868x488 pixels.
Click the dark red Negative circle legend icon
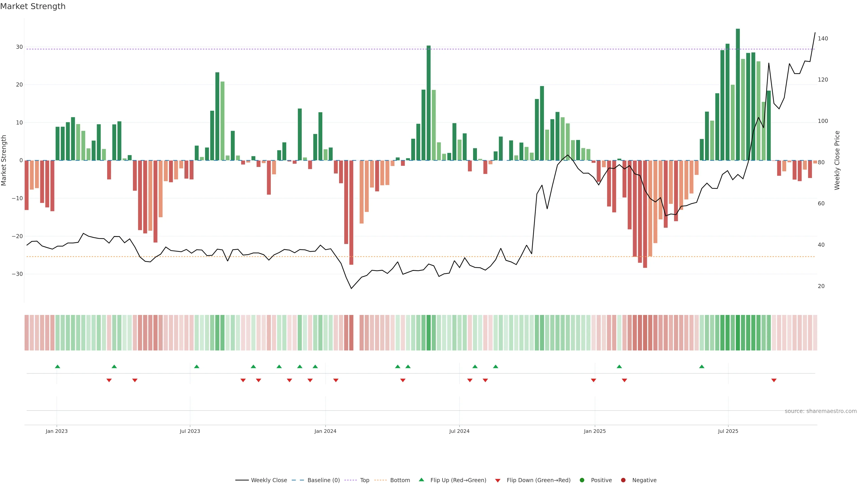coord(623,480)
